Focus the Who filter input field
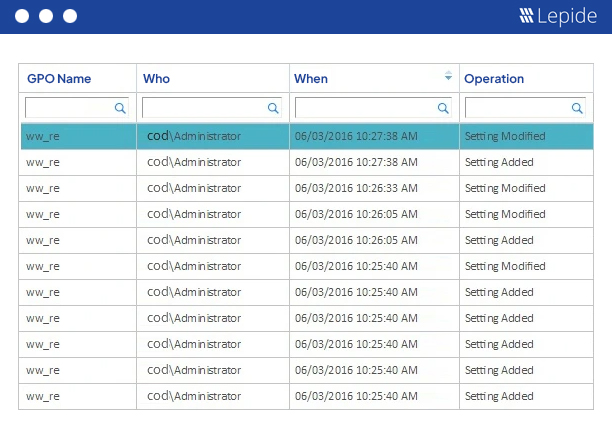This screenshot has width=612, height=430. 212,108
